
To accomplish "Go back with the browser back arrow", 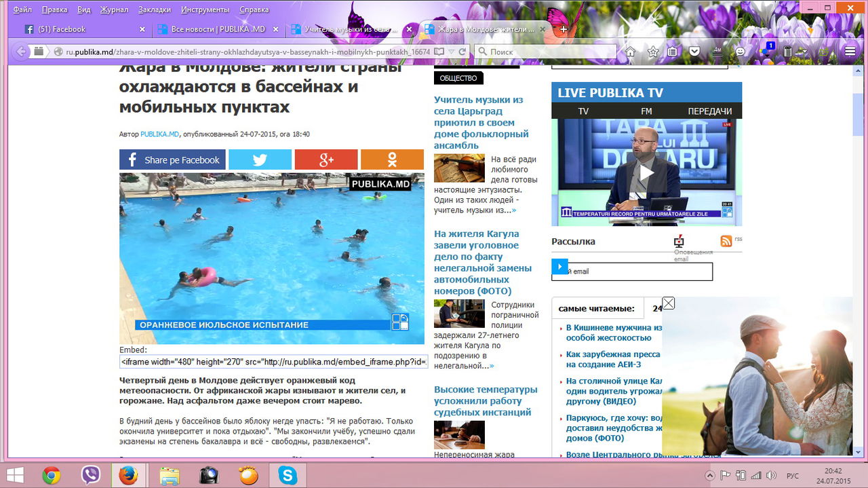I will [x=20, y=52].
